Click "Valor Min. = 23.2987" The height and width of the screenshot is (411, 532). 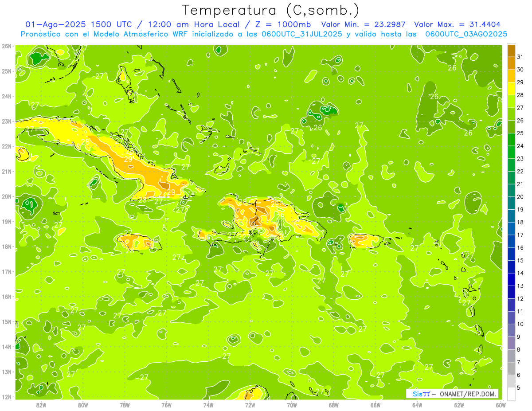point(363,24)
